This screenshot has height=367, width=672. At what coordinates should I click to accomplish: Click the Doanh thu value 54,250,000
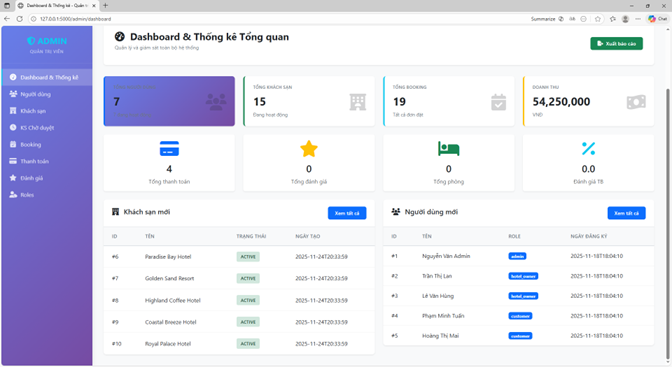561,102
